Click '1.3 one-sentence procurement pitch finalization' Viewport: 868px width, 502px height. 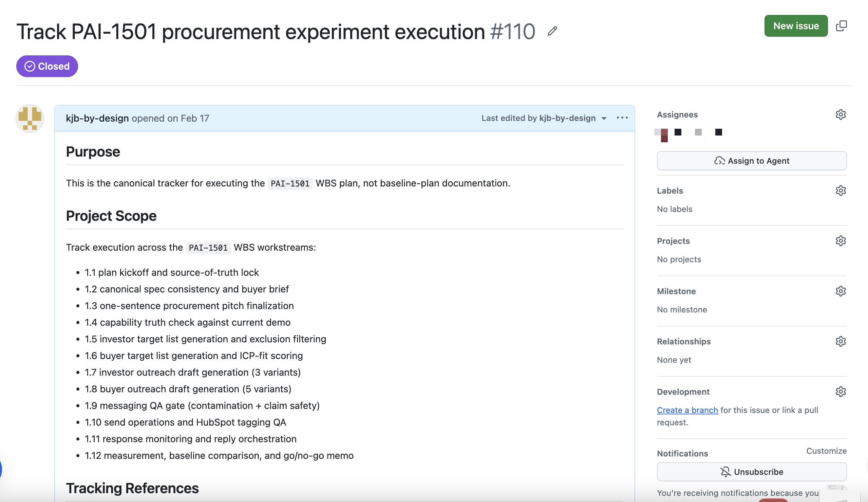click(x=189, y=306)
